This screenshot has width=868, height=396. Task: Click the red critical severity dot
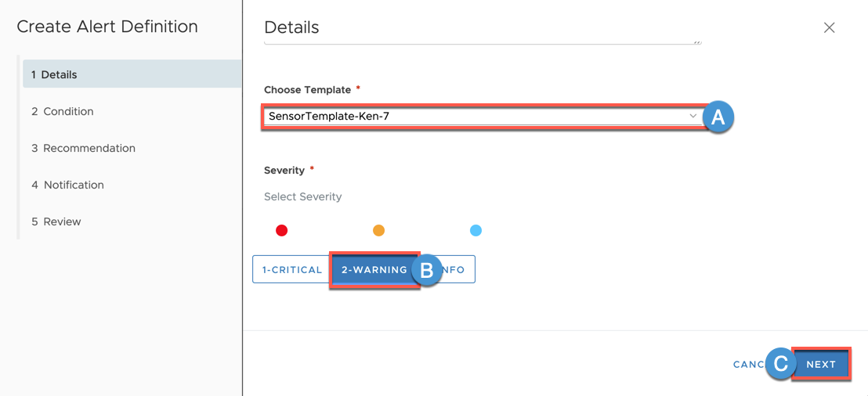(282, 231)
